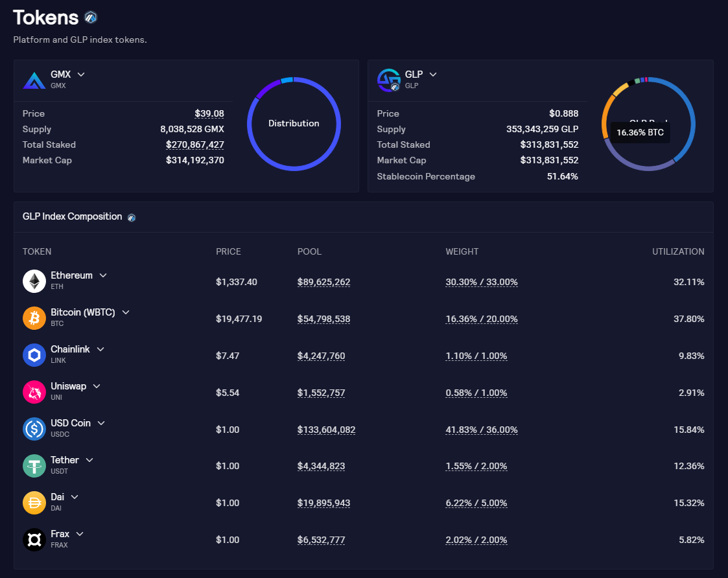Click Tether pool amount $4,344,823
The height and width of the screenshot is (578, 728).
pyautogui.click(x=322, y=466)
